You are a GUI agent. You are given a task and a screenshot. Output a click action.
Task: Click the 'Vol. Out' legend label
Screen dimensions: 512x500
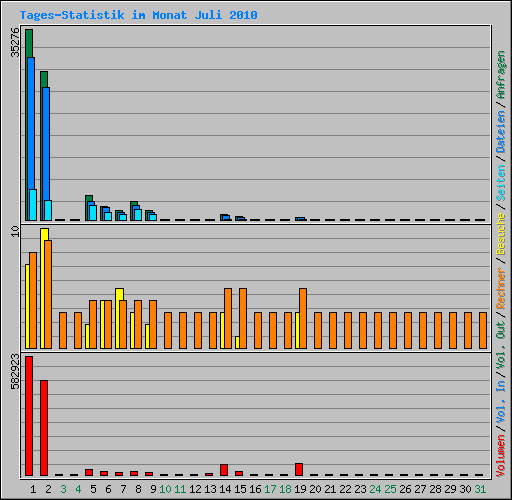[x=501, y=345]
